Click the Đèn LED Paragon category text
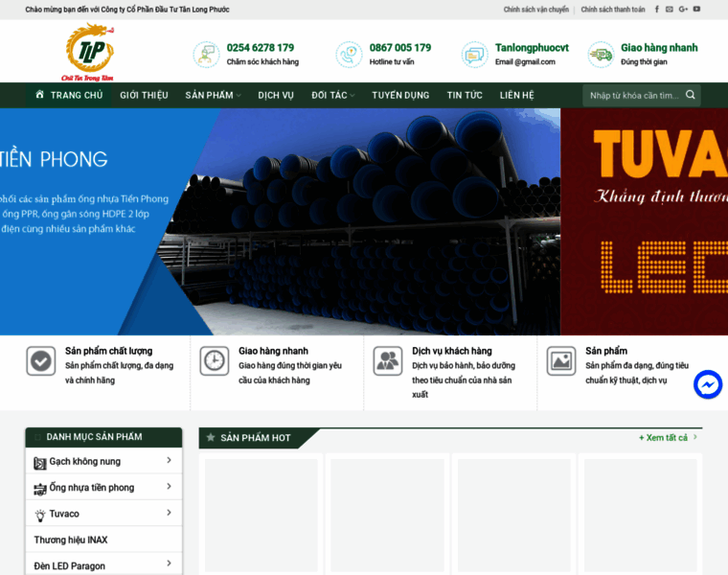Image resolution: width=728 pixels, height=575 pixels. tap(70, 565)
